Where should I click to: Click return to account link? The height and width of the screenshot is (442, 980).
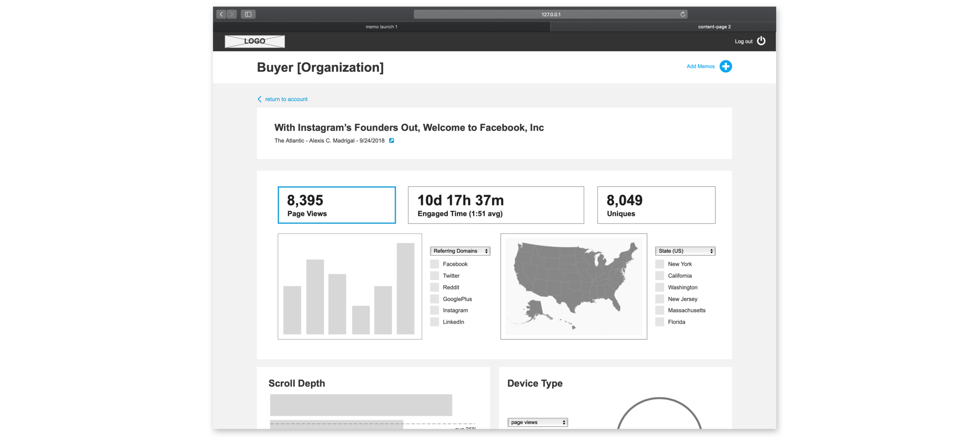[286, 99]
